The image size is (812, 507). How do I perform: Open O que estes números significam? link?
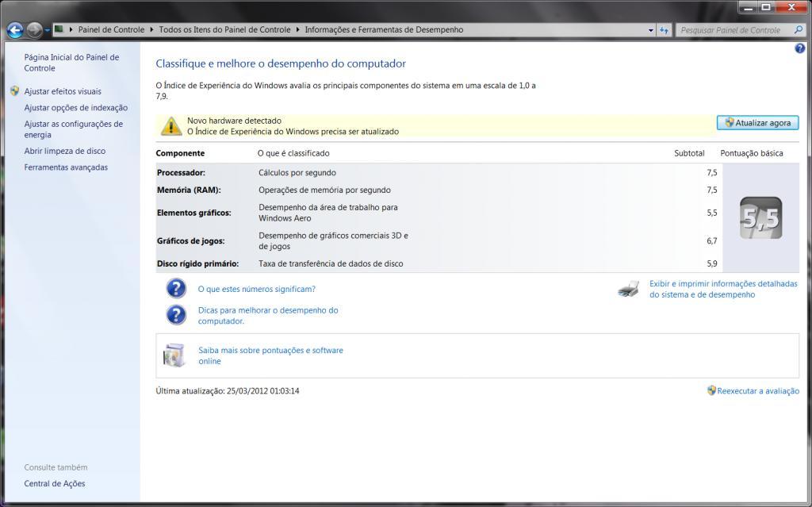tap(256, 290)
